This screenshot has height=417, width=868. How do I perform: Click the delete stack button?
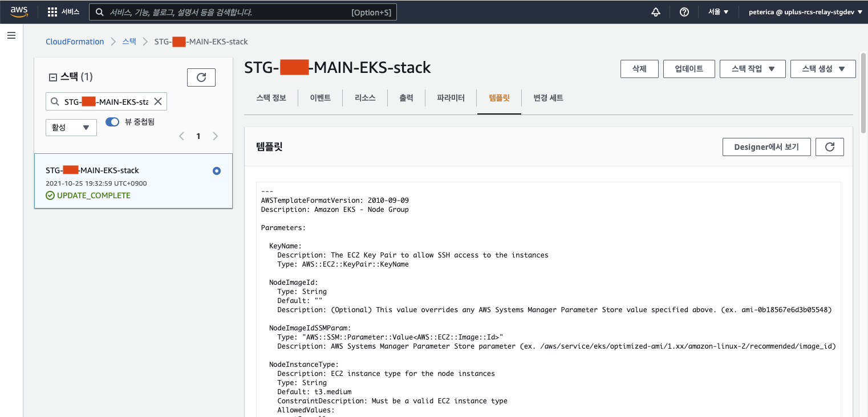tap(639, 69)
